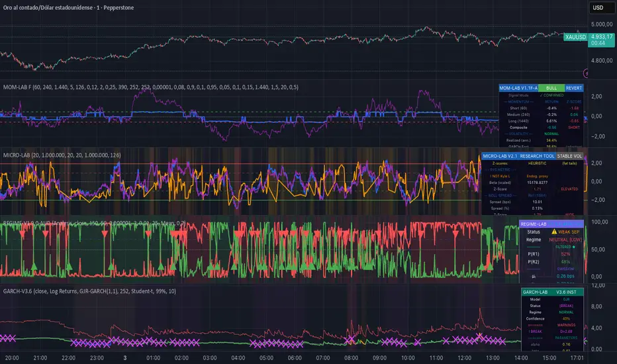Click the 5.000,00 level on price axis
The width and height of the screenshot is (617, 364).
(x=602, y=24)
